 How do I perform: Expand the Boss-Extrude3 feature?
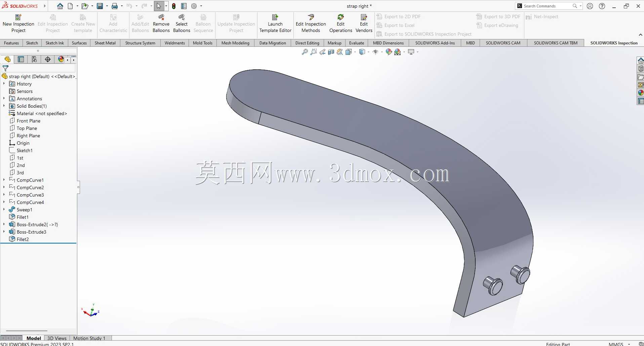(4, 232)
